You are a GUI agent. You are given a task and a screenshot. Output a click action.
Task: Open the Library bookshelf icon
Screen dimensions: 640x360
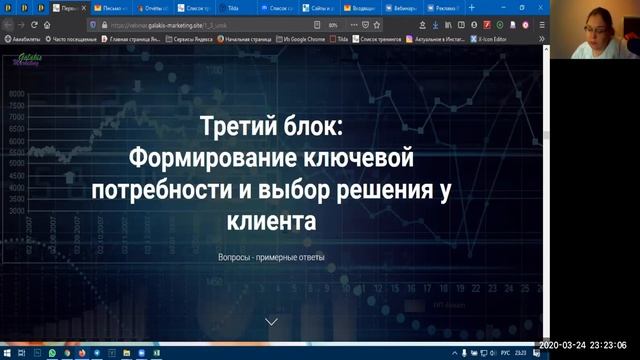448,25
